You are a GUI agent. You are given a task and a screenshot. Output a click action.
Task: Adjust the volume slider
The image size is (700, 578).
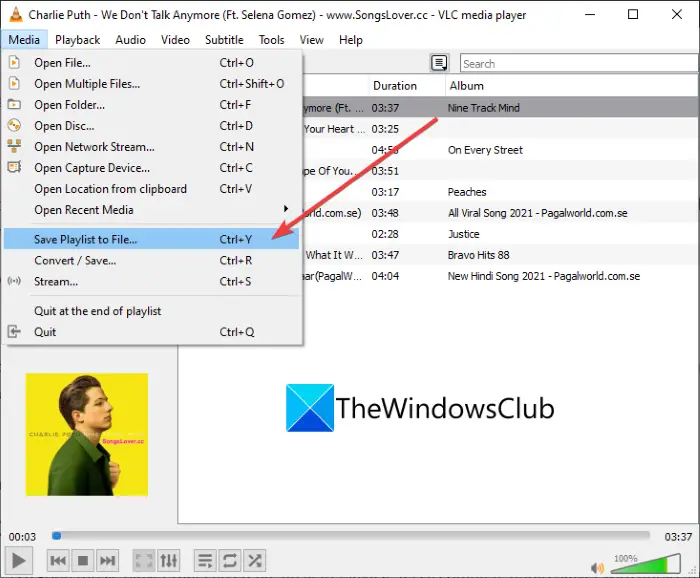tap(646, 564)
